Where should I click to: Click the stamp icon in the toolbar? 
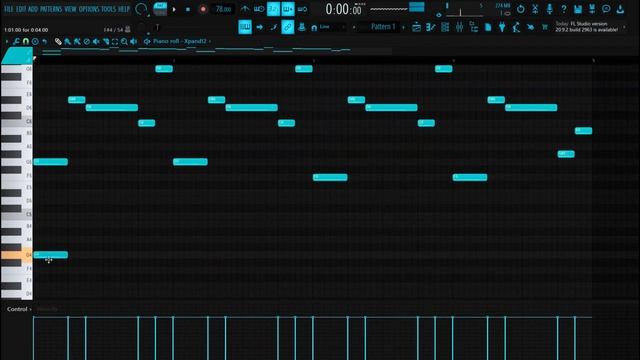click(x=302, y=27)
